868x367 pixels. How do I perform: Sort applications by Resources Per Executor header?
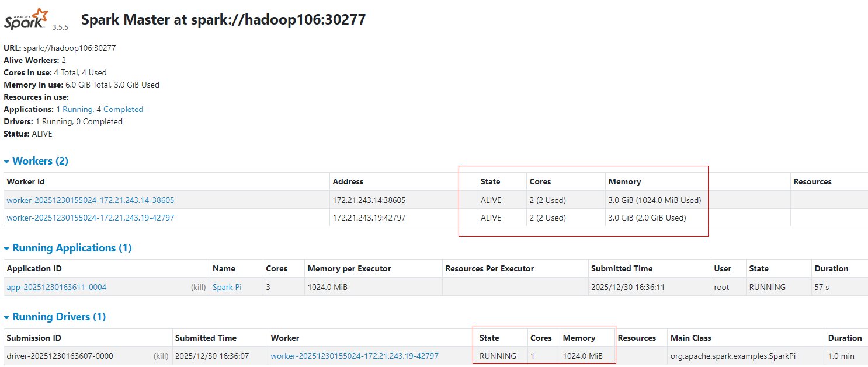(x=489, y=268)
